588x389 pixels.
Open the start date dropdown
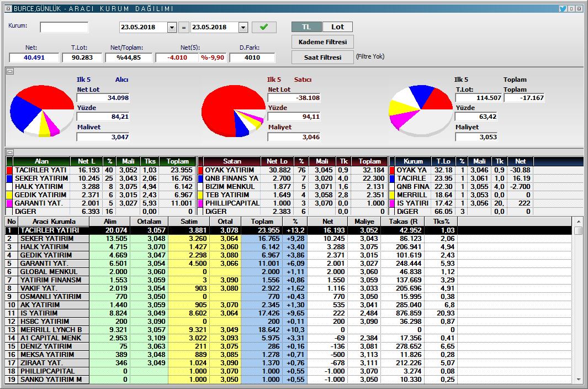tap(172, 28)
